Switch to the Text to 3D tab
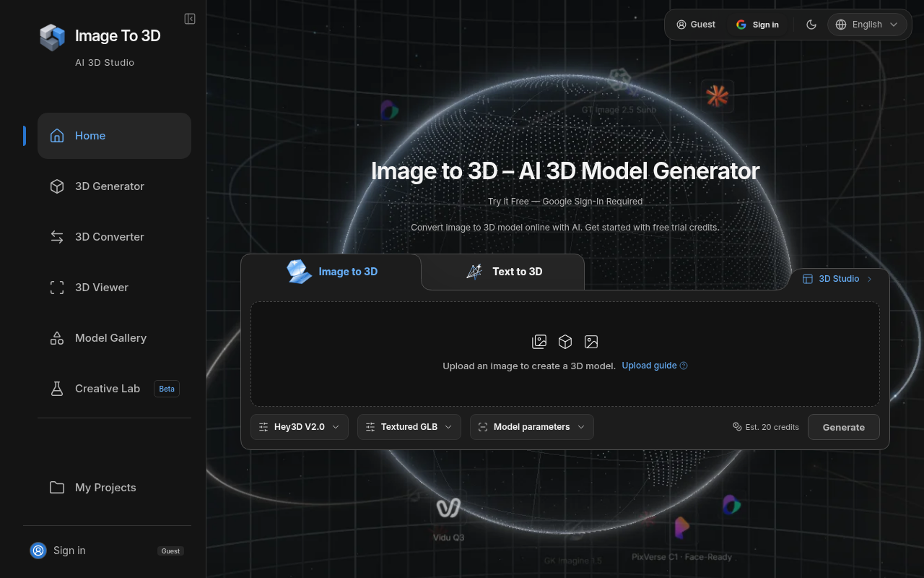This screenshot has width=924, height=578. (x=503, y=272)
